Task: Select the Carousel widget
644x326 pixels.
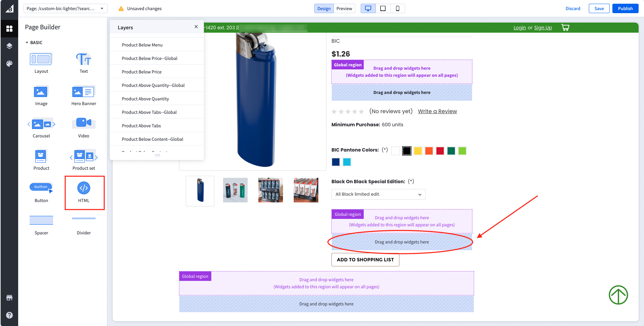Action: (x=41, y=128)
